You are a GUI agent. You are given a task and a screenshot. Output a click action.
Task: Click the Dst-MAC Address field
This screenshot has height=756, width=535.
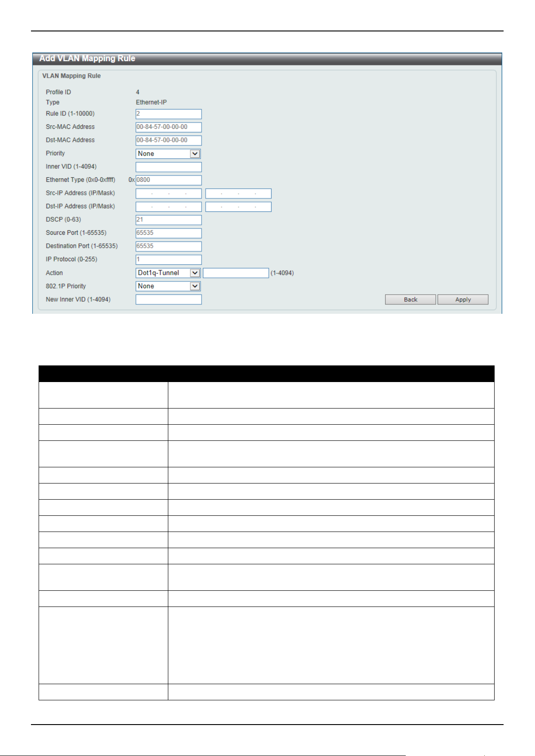(x=169, y=141)
